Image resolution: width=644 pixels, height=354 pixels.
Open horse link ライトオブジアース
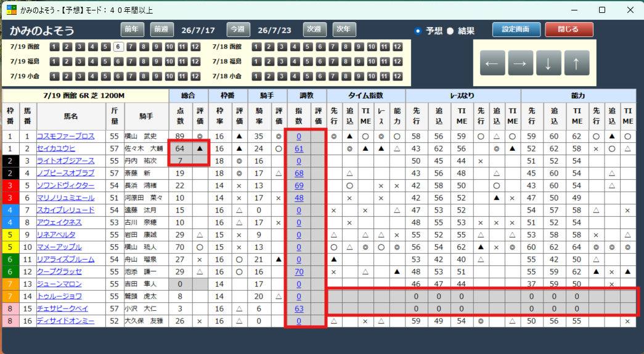point(65,161)
